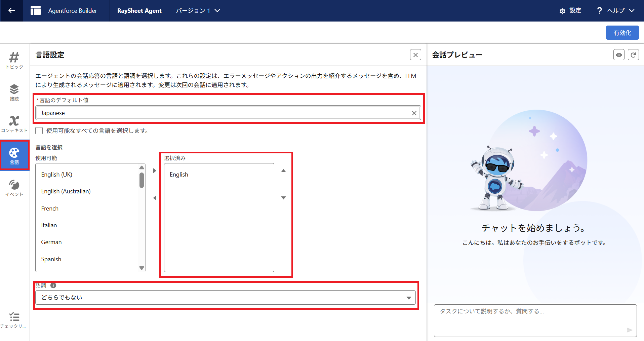The width and height of the screenshot is (644, 341).
Task: Click the refresh conversation preview icon
Action: (x=633, y=55)
